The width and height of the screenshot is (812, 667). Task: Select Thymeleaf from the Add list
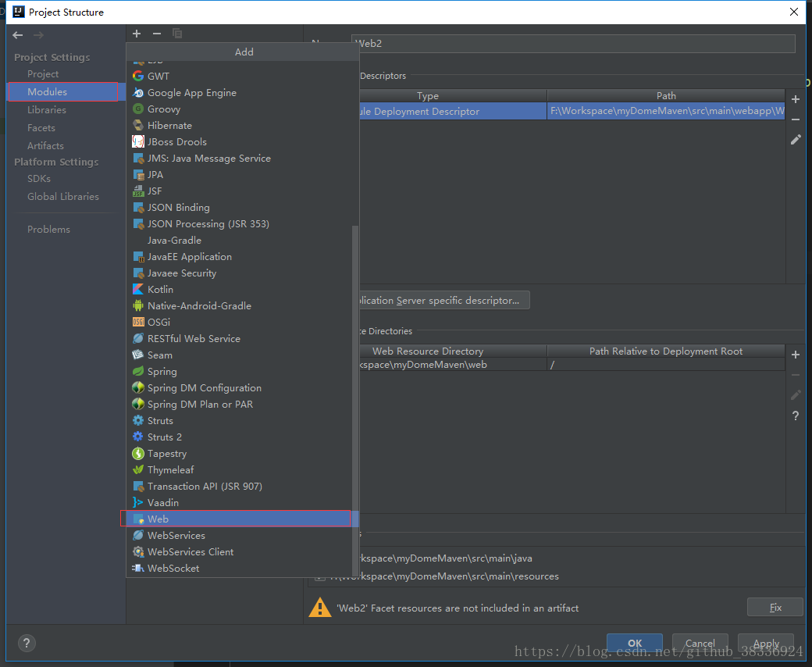pyautogui.click(x=238, y=469)
